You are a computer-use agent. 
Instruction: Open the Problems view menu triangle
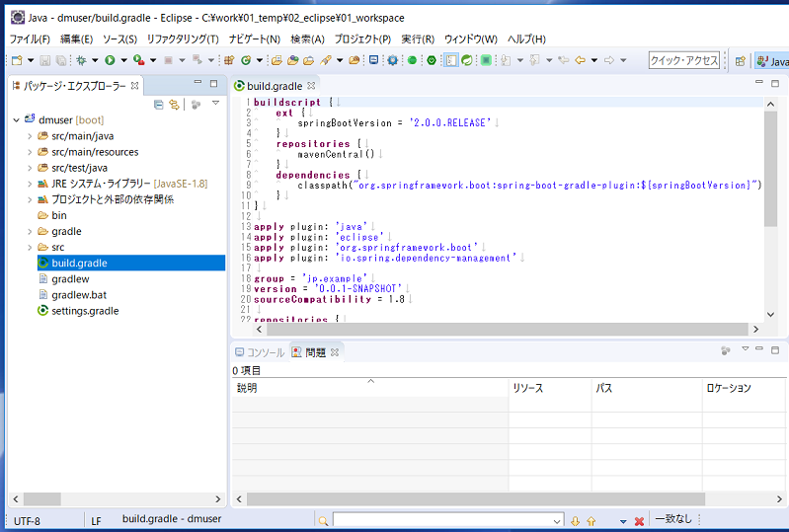click(x=746, y=348)
